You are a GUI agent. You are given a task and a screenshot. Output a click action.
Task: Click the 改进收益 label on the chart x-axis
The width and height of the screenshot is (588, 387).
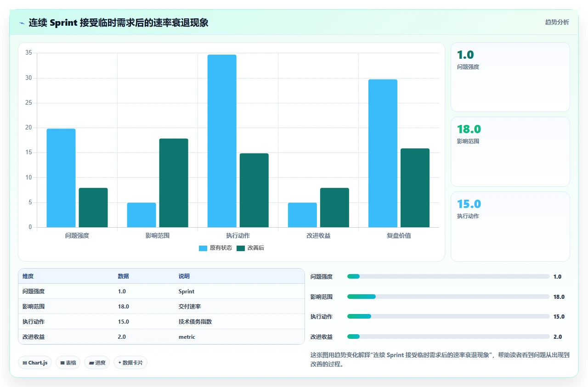(x=318, y=236)
